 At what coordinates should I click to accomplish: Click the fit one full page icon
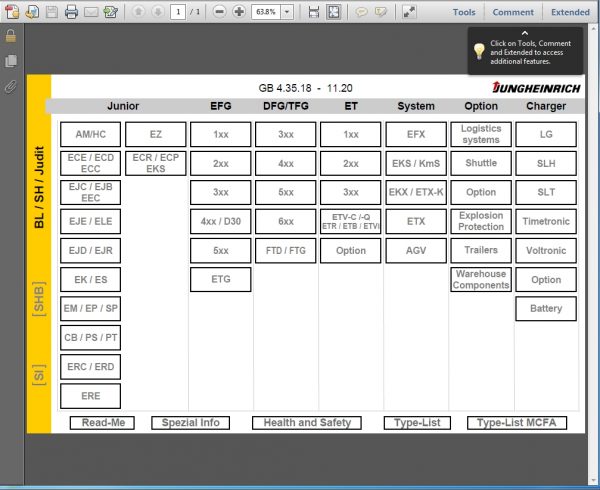click(x=334, y=12)
